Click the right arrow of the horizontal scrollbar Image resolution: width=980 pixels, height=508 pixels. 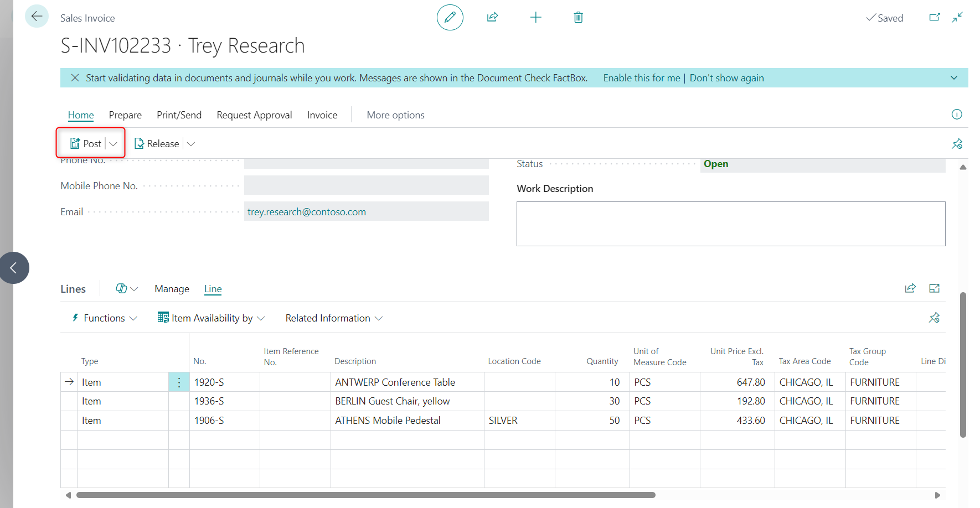[937, 495]
